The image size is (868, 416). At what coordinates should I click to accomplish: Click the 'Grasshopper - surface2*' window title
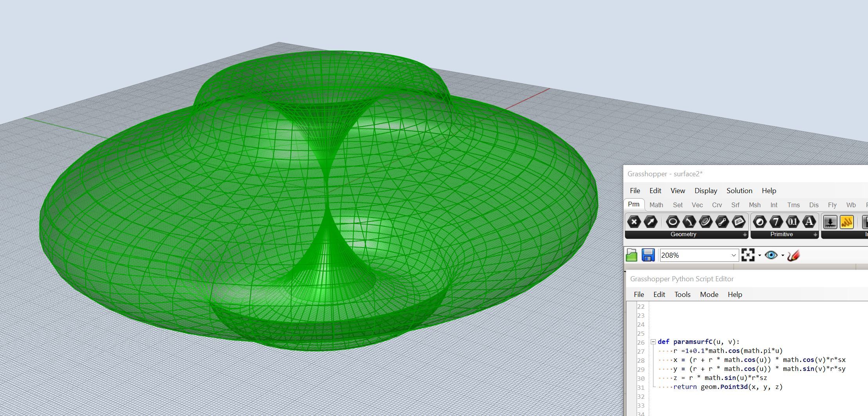point(665,174)
